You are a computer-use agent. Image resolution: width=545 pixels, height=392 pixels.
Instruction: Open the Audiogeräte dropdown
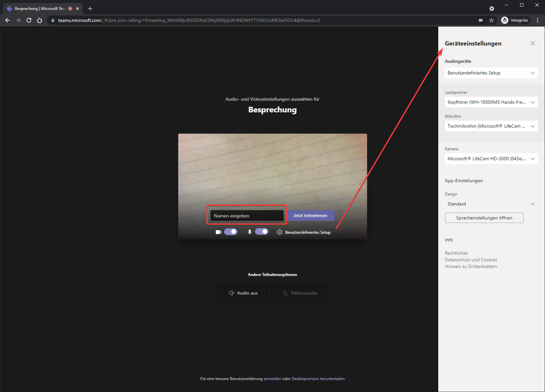pyautogui.click(x=491, y=73)
